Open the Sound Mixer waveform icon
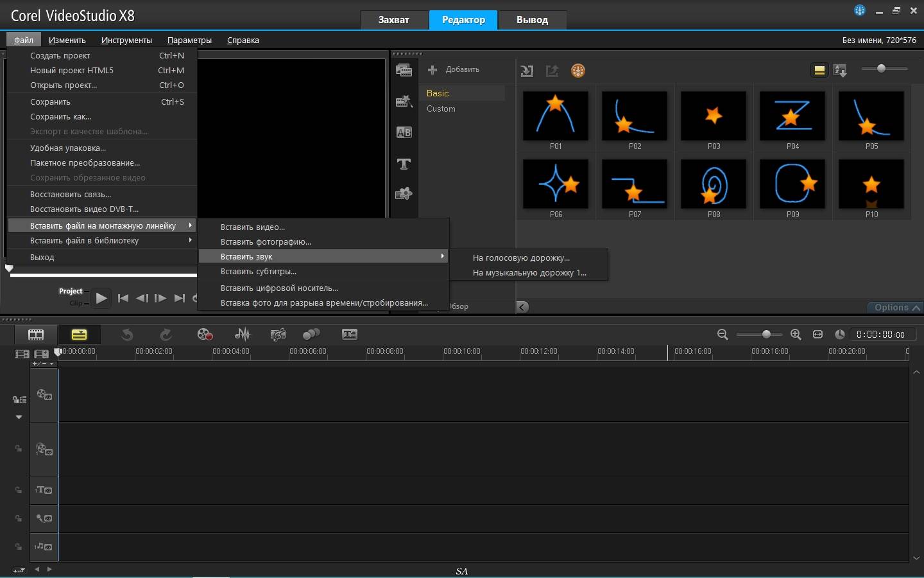Image resolution: width=924 pixels, height=578 pixels. pyautogui.click(x=243, y=334)
